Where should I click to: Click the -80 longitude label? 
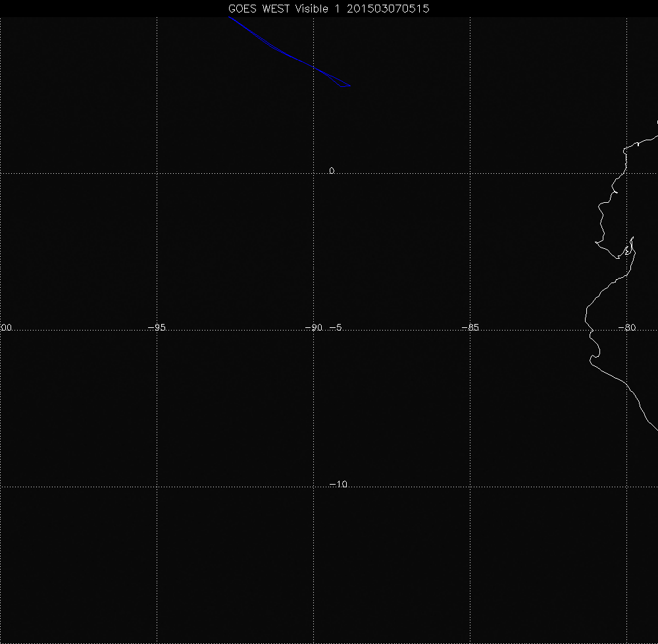tap(628, 327)
